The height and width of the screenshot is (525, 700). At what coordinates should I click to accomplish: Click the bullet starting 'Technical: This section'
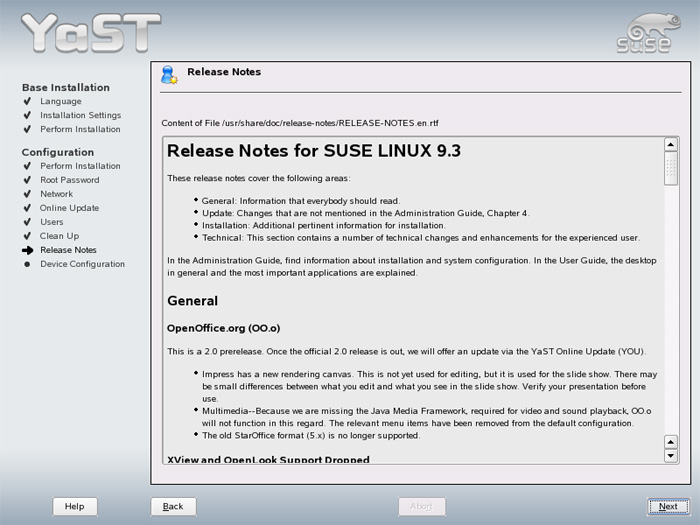tap(421, 238)
